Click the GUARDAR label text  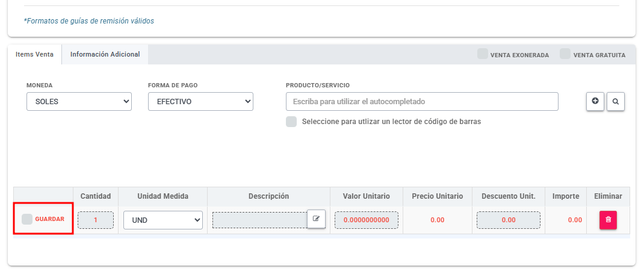click(x=50, y=219)
